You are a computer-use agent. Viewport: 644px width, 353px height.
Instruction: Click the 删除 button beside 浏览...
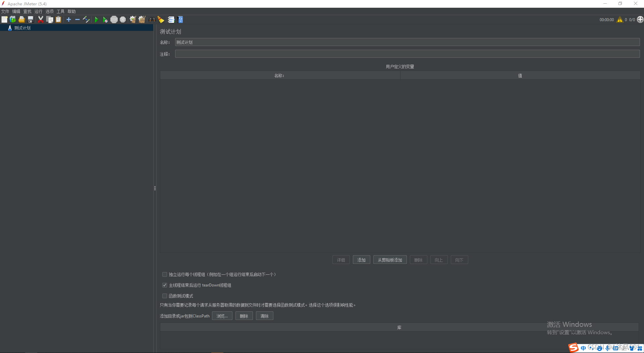click(x=244, y=316)
